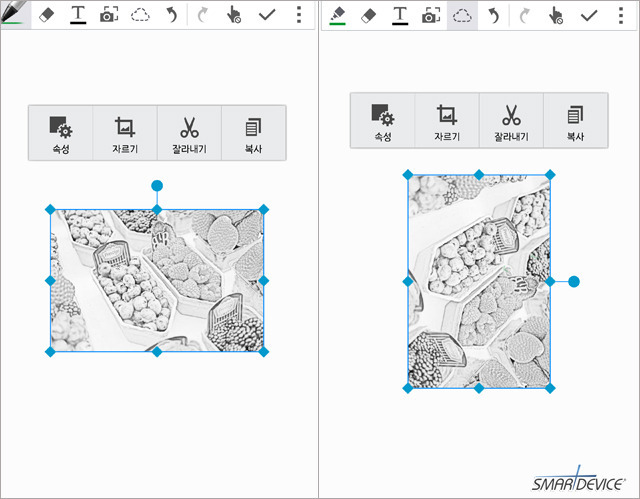The image size is (640, 499).
Task: Select the pen tool in left screen
Action: tap(15, 14)
